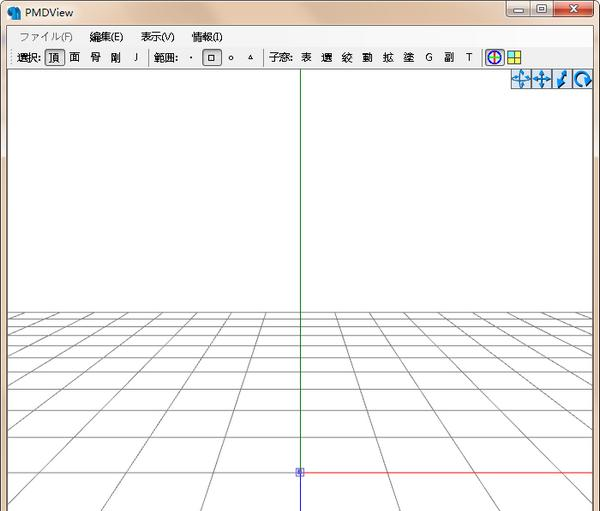
Task: Select the box range selection icon
Action: pos(211,58)
